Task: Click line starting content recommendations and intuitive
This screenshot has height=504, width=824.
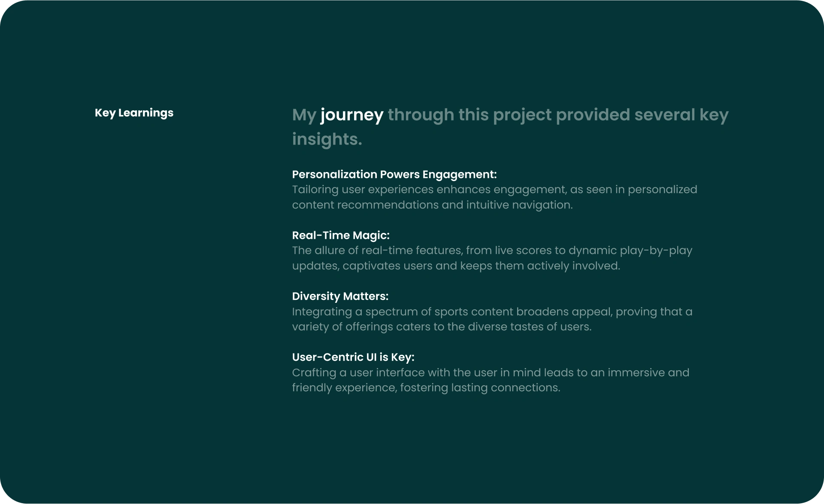Action: (432, 205)
